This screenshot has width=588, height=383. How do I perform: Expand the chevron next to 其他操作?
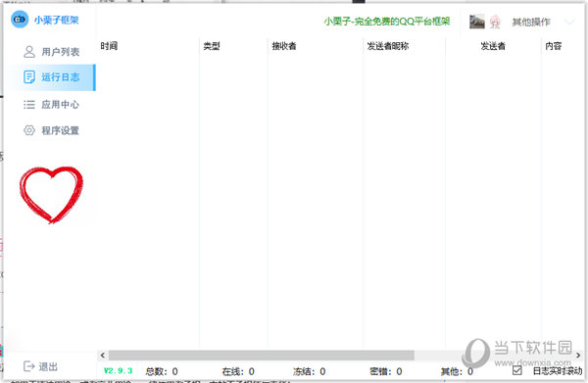(x=569, y=22)
